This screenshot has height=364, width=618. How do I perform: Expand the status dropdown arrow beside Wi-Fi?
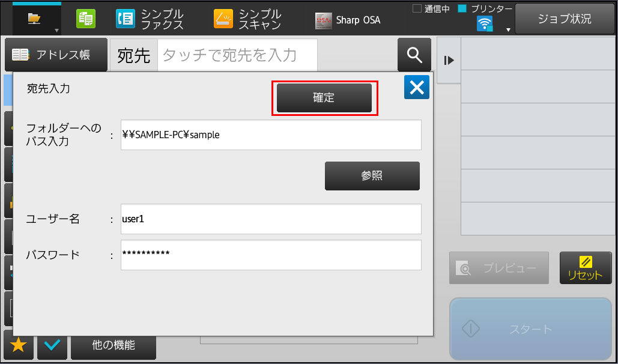click(x=509, y=30)
